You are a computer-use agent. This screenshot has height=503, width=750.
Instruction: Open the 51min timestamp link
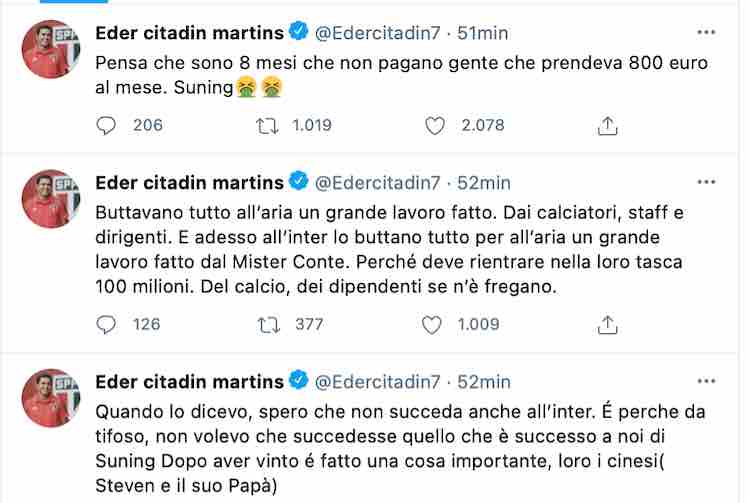[x=483, y=33]
